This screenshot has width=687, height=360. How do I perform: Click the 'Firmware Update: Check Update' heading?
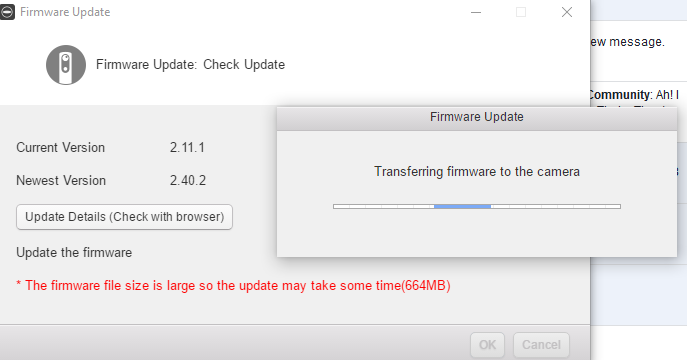(x=191, y=65)
